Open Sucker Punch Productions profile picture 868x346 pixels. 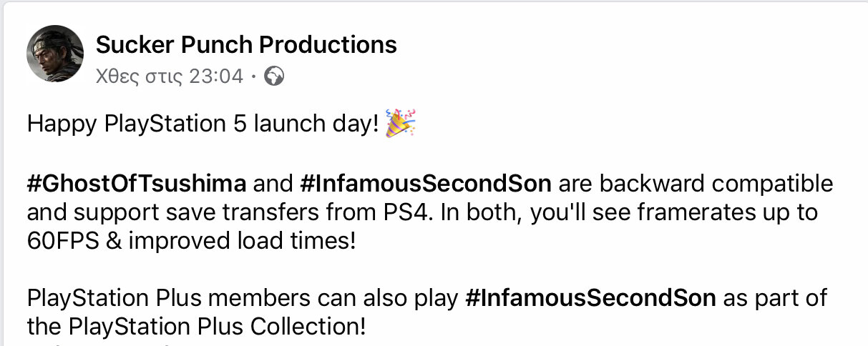point(55,54)
